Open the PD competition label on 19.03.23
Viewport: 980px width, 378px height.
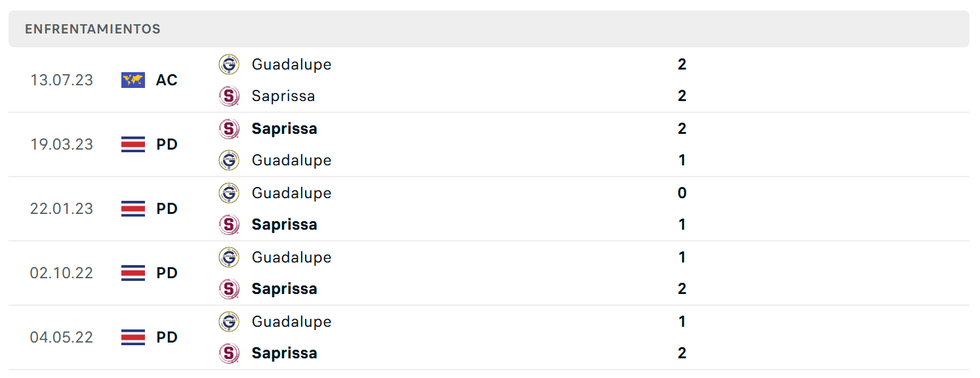coord(167,144)
